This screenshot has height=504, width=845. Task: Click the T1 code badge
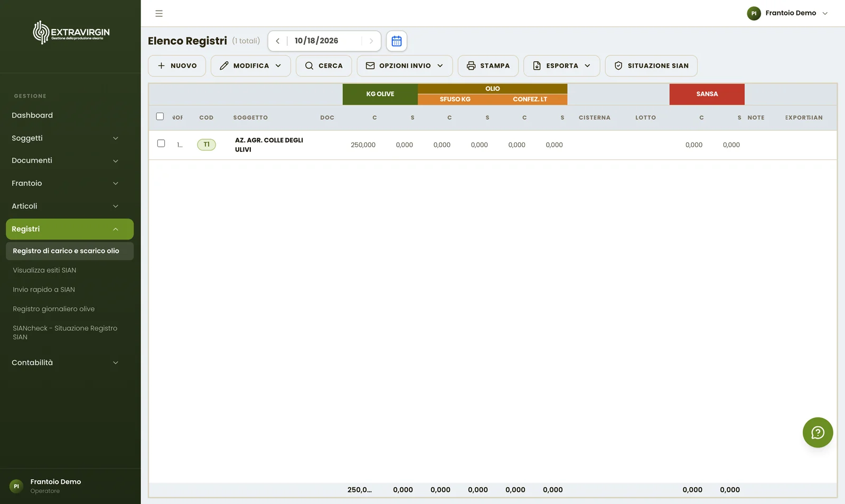206,145
